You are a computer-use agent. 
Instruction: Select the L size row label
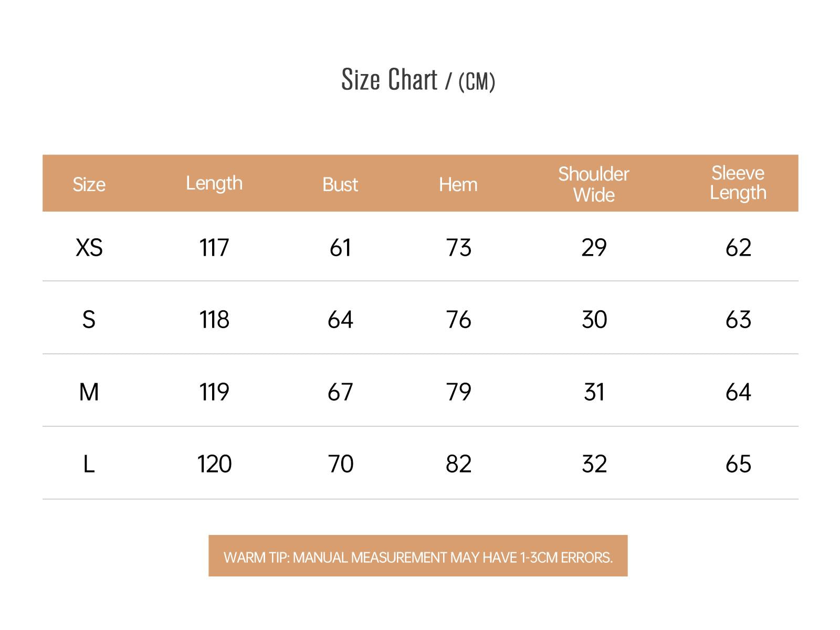pyautogui.click(x=89, y=464)
